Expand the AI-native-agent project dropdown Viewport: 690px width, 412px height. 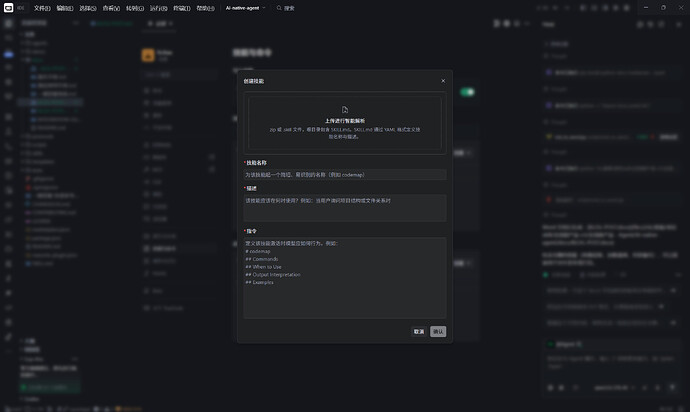(x=246, y=8)
